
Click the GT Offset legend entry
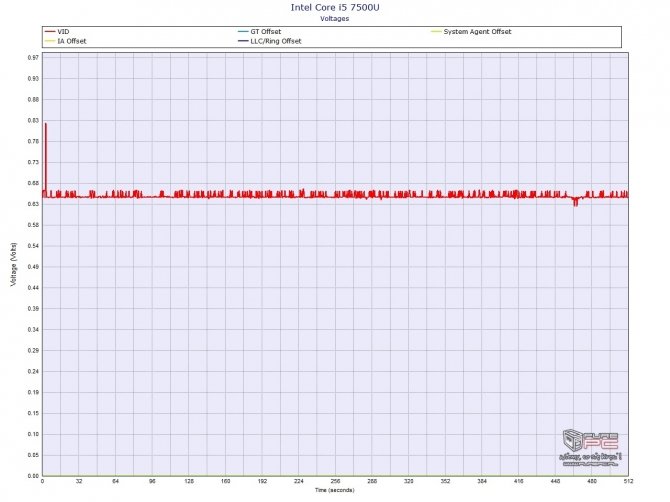point(259,32)
